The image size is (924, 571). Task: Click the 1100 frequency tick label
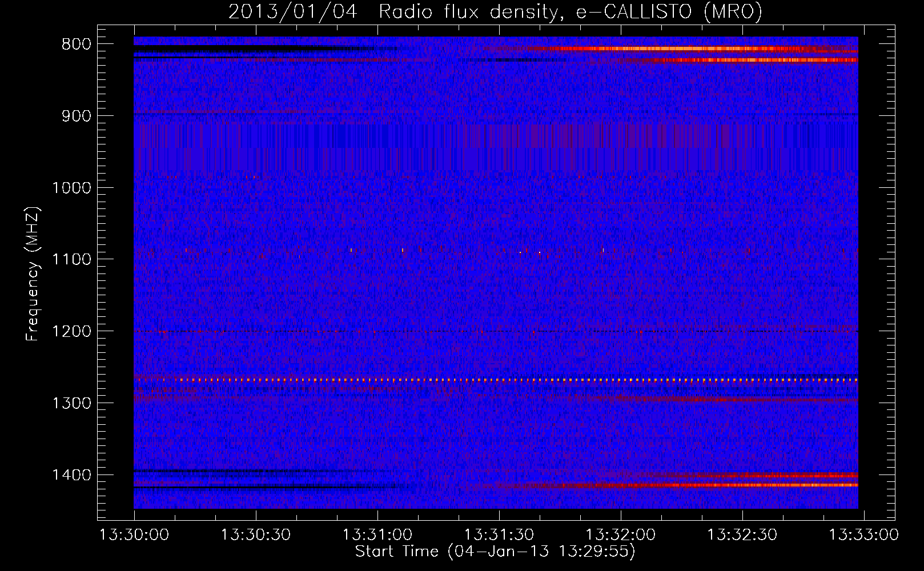coord(72,260)
